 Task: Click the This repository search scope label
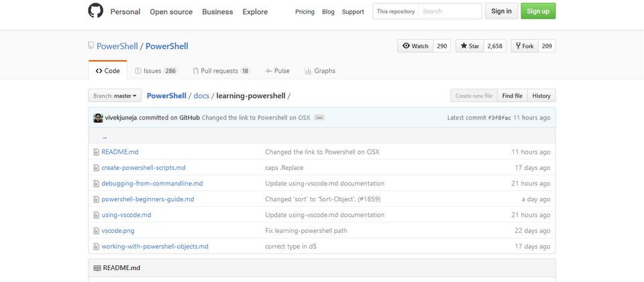[x=396, y=11]
